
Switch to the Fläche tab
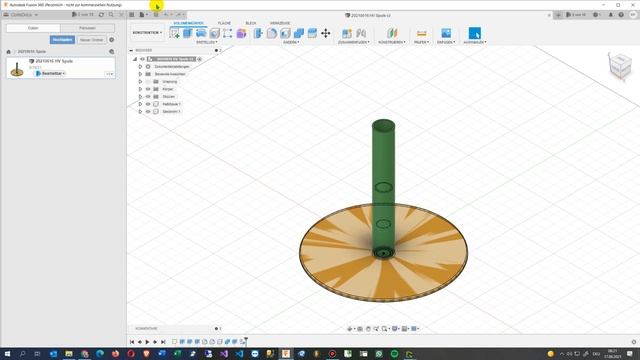224,23
